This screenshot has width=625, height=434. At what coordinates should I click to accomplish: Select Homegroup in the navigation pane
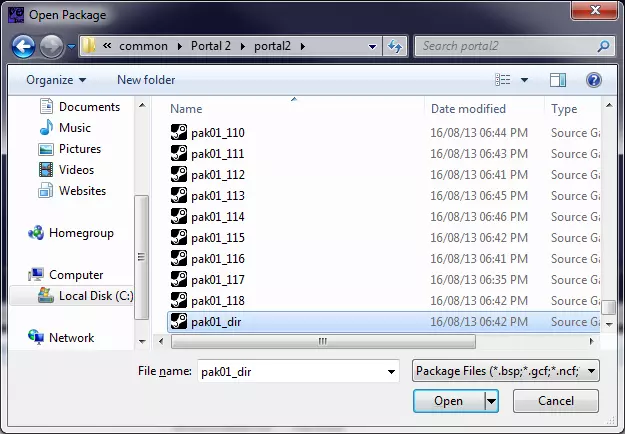[71, 233]
